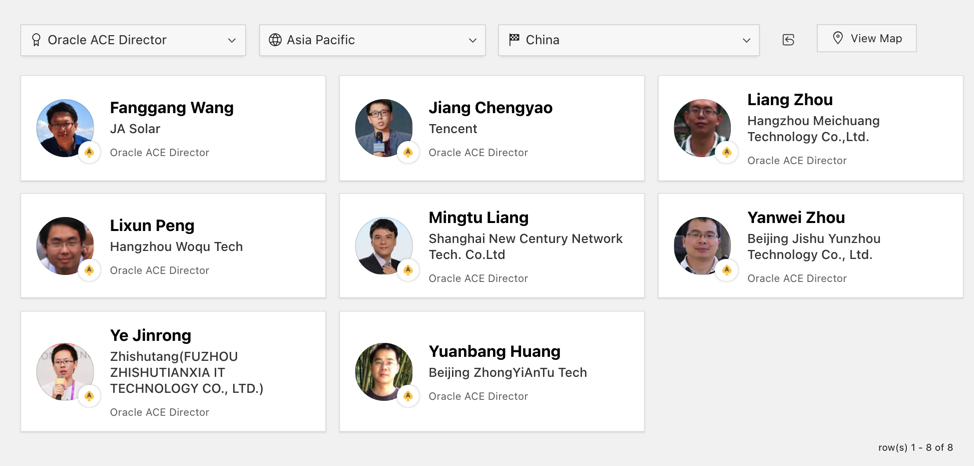This screenshot has height=466, width=974.
Task: Expand the Asia Pacific region dropdown
Action: pyautogui.click(x=372, y=40)
